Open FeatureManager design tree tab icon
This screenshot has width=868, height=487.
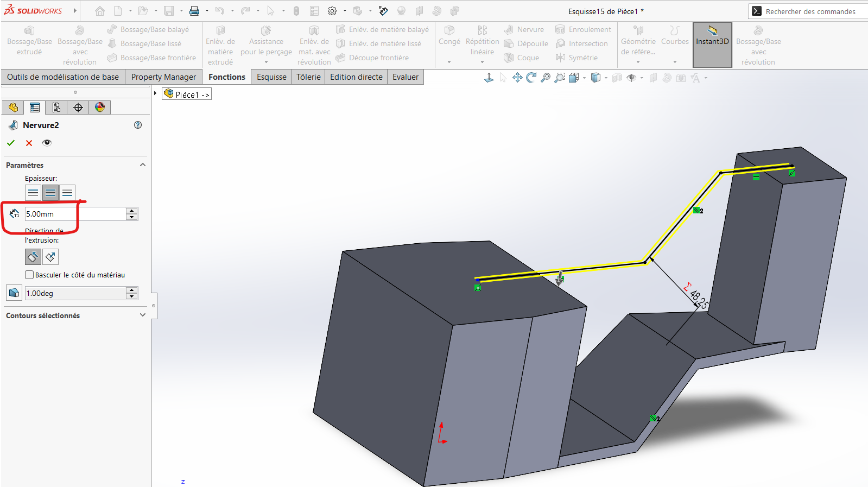[13, 107]
